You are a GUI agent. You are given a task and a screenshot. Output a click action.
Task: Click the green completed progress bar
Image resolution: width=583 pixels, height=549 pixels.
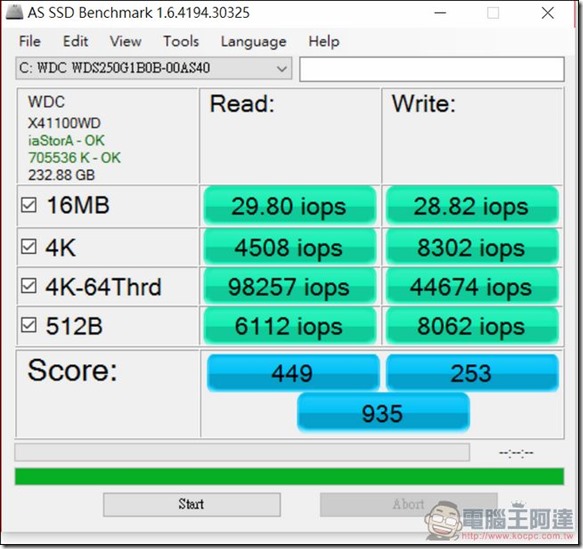point(289,477)
